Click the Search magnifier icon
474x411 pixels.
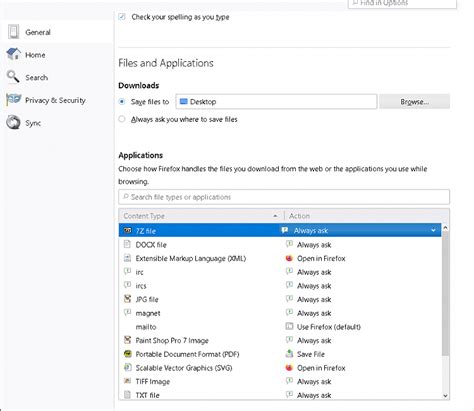13,77
